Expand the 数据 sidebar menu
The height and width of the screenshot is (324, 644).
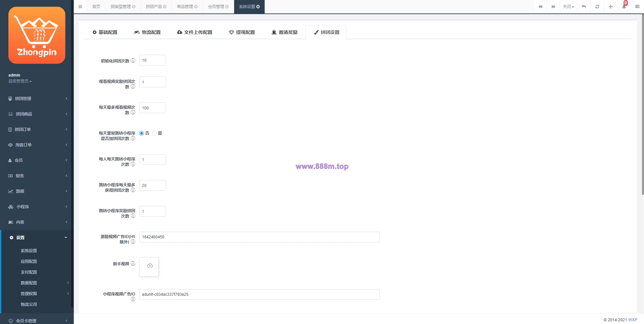(37, 191)
